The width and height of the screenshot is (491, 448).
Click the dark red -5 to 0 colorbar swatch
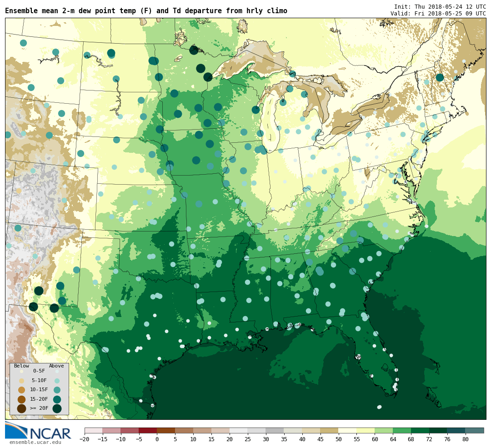point(148,430)
